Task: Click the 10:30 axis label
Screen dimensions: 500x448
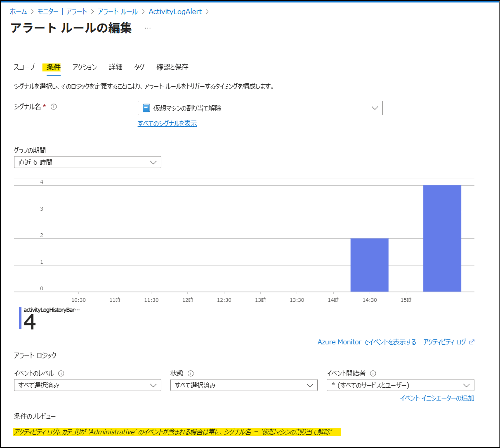Action: tap(78, 300)
